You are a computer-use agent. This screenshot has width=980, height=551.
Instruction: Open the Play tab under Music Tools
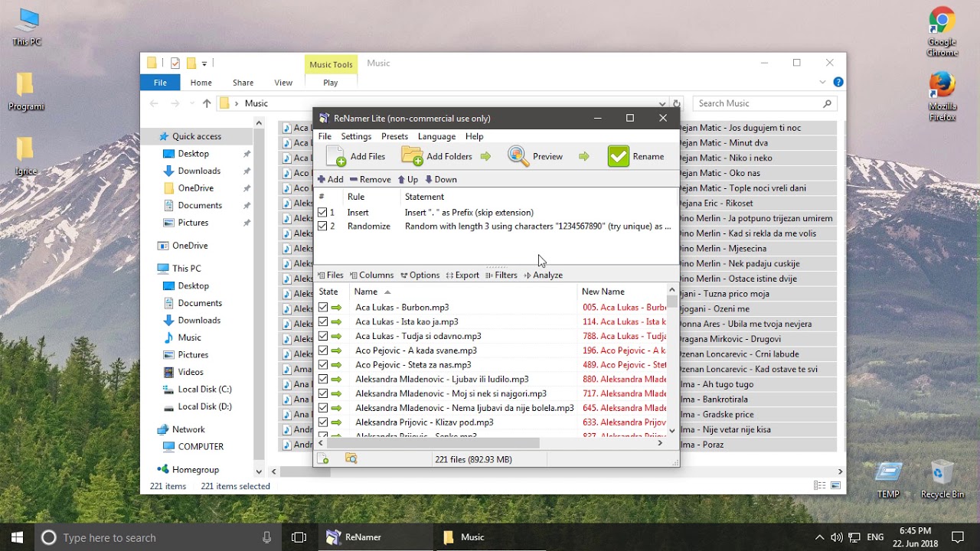(x=331, y=83)
